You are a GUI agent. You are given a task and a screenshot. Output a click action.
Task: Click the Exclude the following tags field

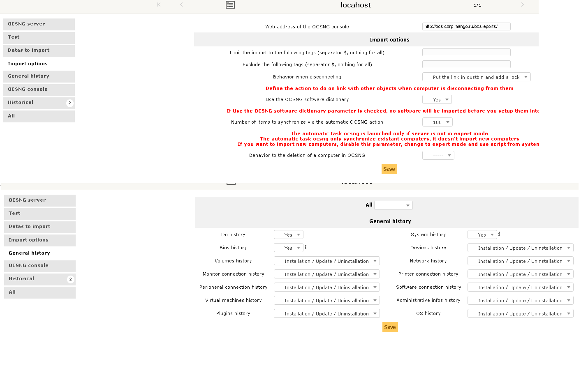click(x=466, y=64)
